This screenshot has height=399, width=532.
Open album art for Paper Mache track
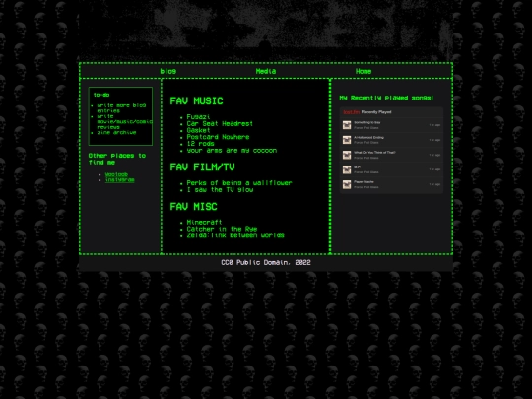pyautogui.click(x=347, y=184)
